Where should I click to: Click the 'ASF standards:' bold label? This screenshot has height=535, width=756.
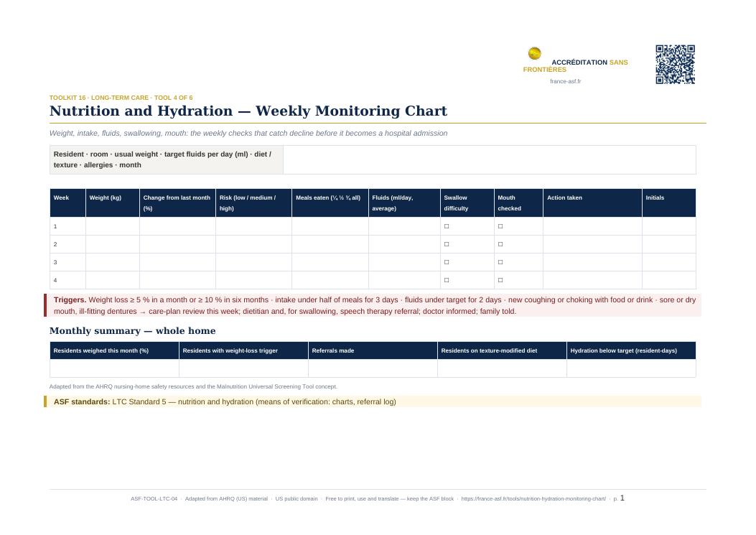[x=82, y=402]
